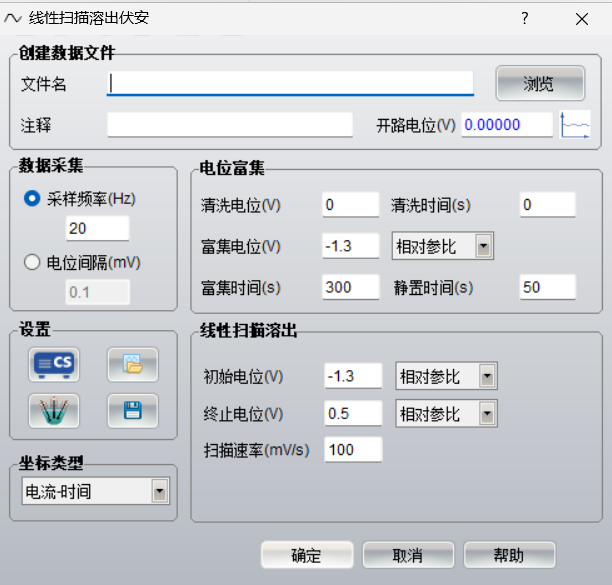Click the 开路电位(V) value field

[507, 125]
